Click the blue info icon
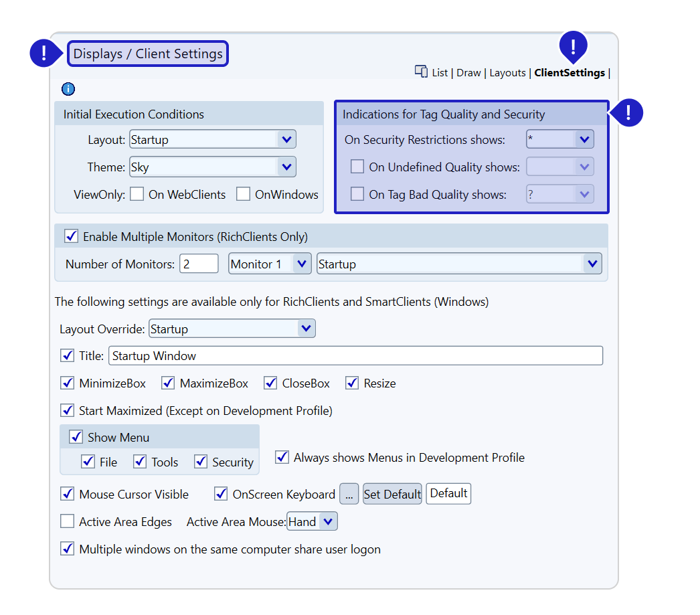The height and width of the screenshot is (615, 700). click(x=68, y=89)
